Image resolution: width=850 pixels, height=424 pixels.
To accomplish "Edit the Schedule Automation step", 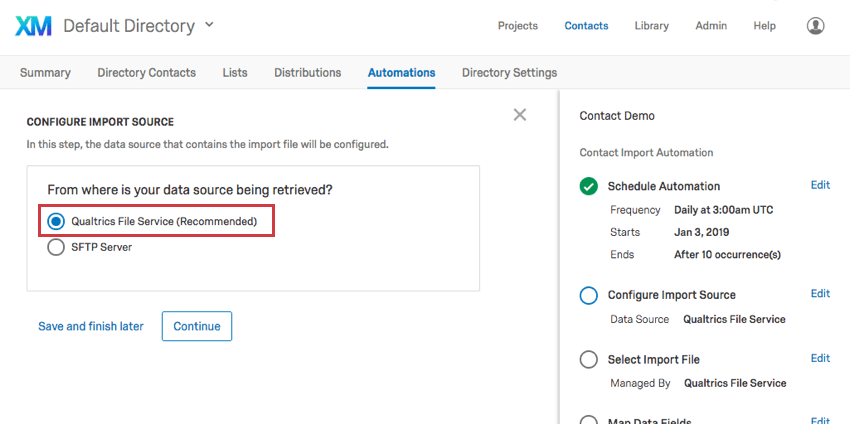I will [820, 185].
